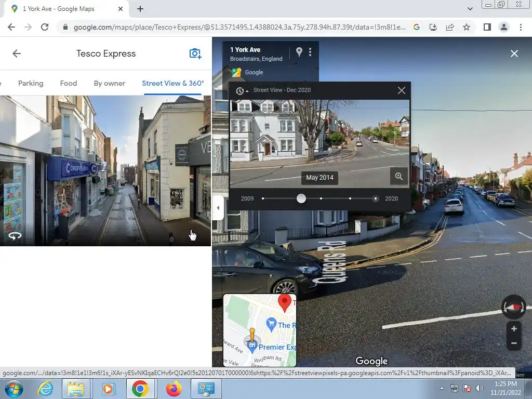This screenshot has width=532, height=399.
Task: Zoom in Street View with plus button
Action: tap(514, 329)
